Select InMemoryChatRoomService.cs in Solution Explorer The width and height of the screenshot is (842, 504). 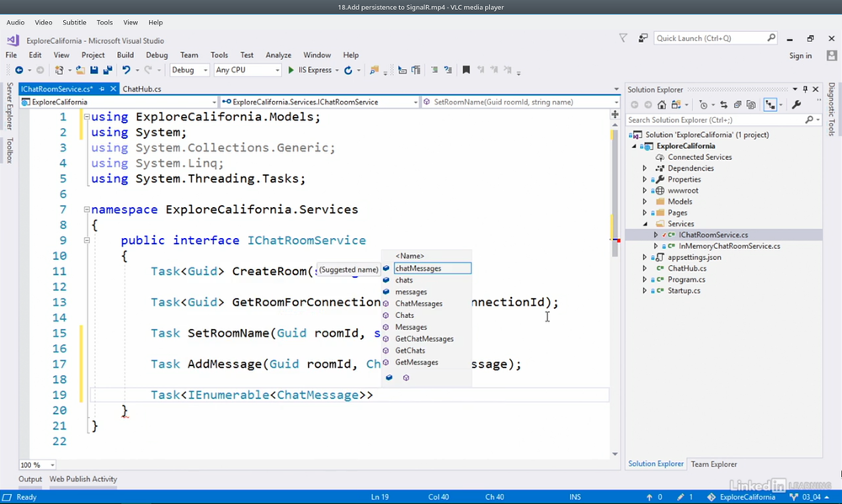pyautogui.click(x=729, y=247)
